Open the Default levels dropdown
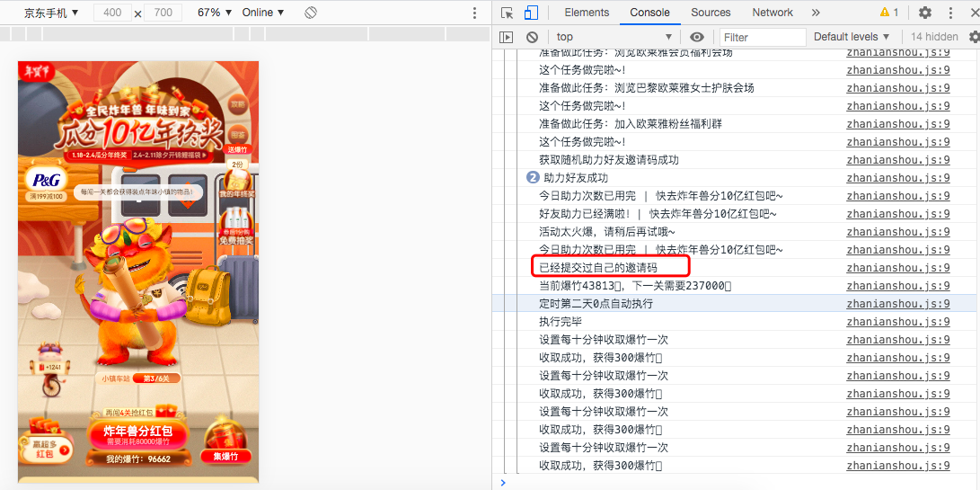Viewport: 980px width, 490px height. click(852, 37)
